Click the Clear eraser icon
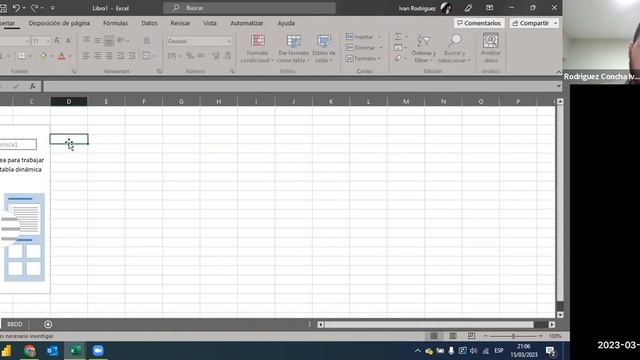 click(x=398, y=59)
